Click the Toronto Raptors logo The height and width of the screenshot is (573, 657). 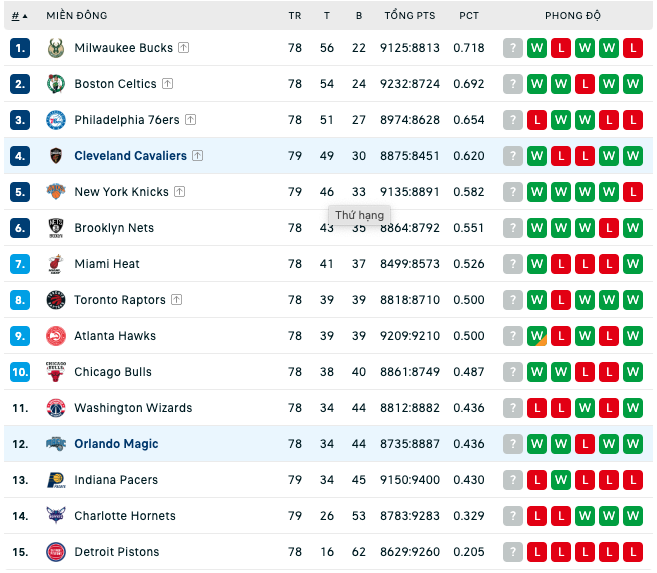pos(56,300)
